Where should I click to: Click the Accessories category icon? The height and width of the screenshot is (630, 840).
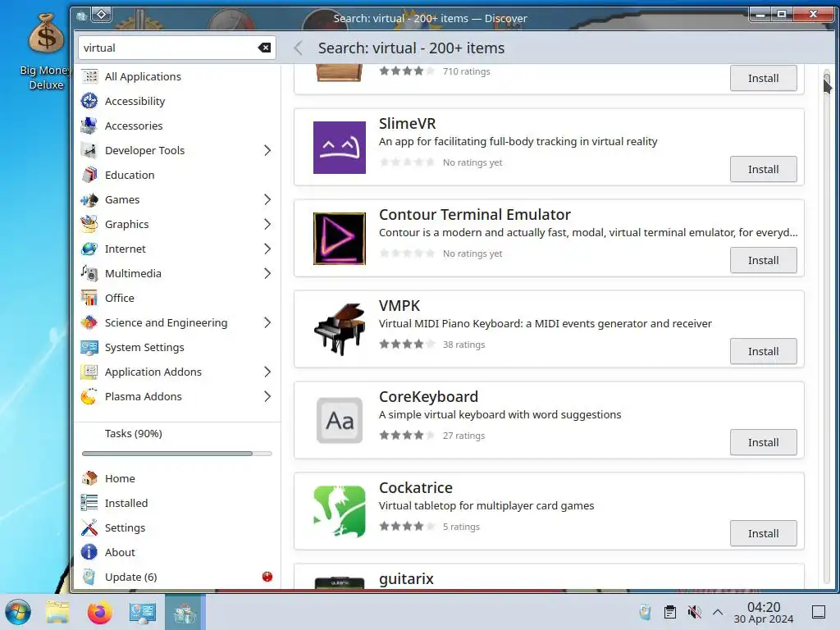coord(89,126)
